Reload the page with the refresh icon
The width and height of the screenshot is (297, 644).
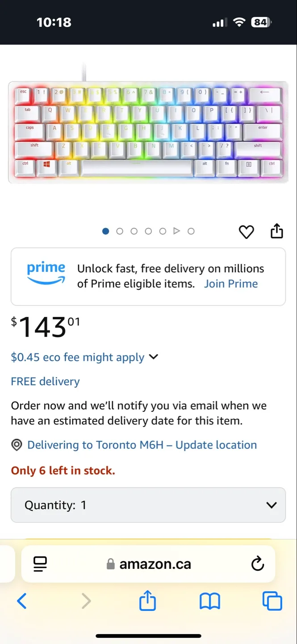click(x=258, y=564)
